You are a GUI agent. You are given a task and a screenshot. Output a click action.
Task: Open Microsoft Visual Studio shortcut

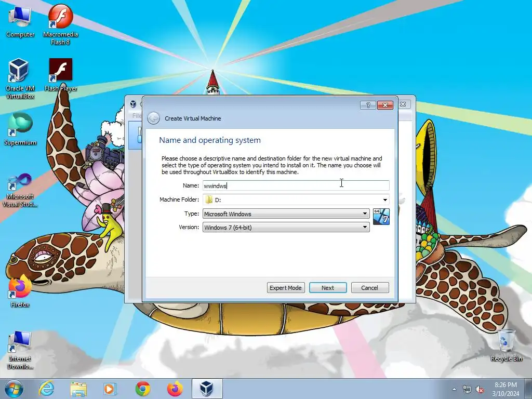[x=20, y=190]
